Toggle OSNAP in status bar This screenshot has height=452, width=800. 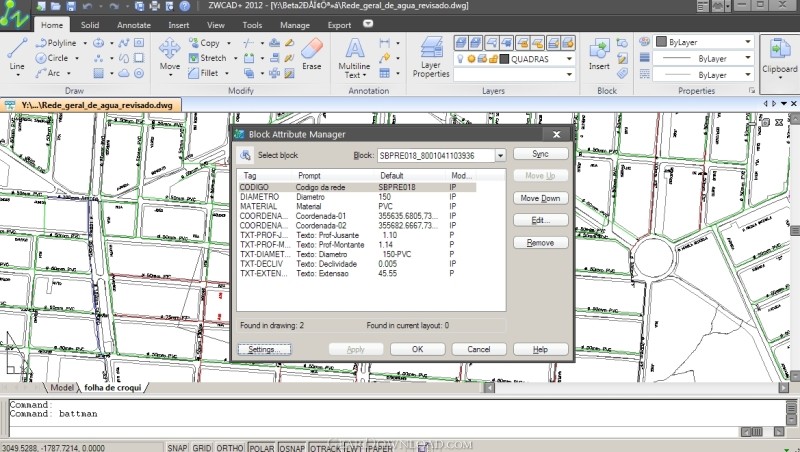(292, 447)
